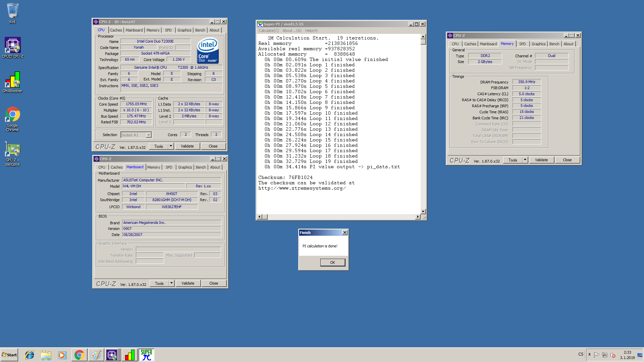Open Tools dropdown arrow in Mainboard CPU-Z window
644x362 pixels.
click(x=171, y=283)
